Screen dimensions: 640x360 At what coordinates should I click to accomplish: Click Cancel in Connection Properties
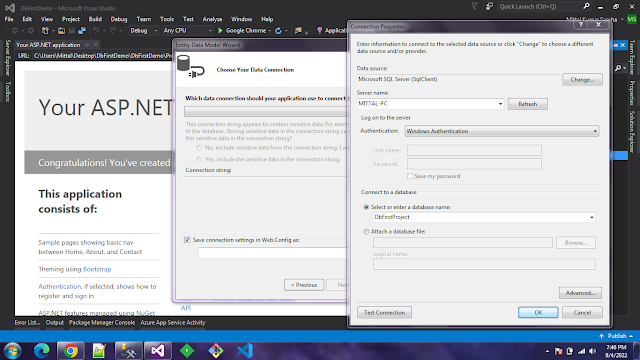[x=582, y=313]
